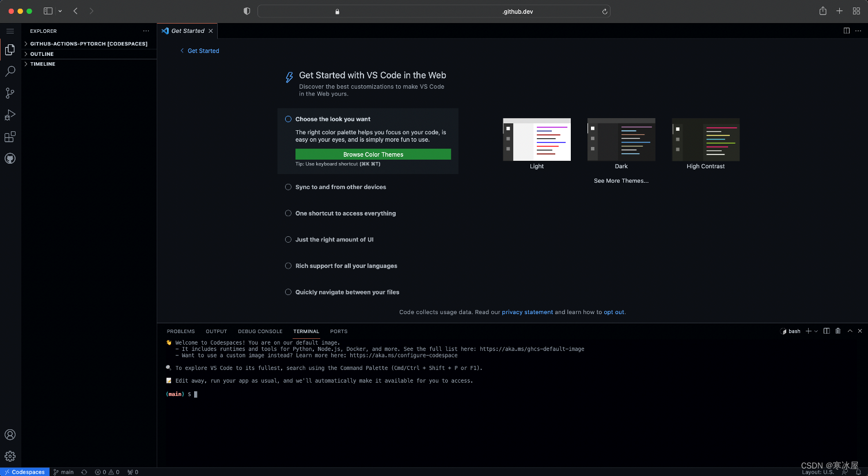This screenshot has height=476, width=868.
Task: Click See More Themes link
Action: [621, 181]
